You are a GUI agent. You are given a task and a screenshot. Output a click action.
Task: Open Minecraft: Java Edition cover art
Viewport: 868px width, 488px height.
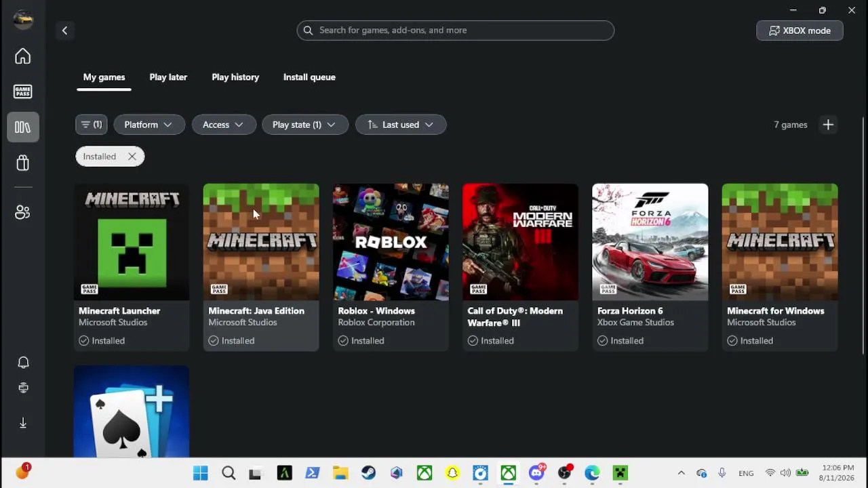(261, 242)
